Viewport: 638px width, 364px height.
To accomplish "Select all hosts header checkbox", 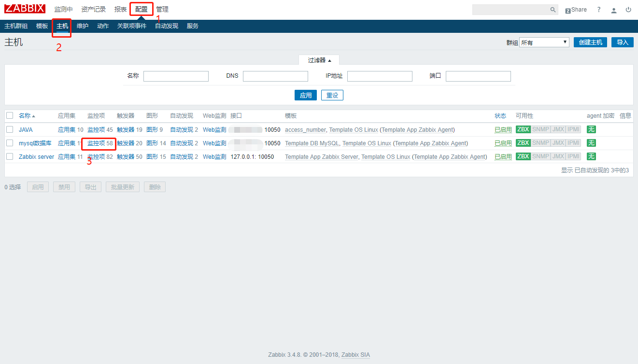I will 10,116.
